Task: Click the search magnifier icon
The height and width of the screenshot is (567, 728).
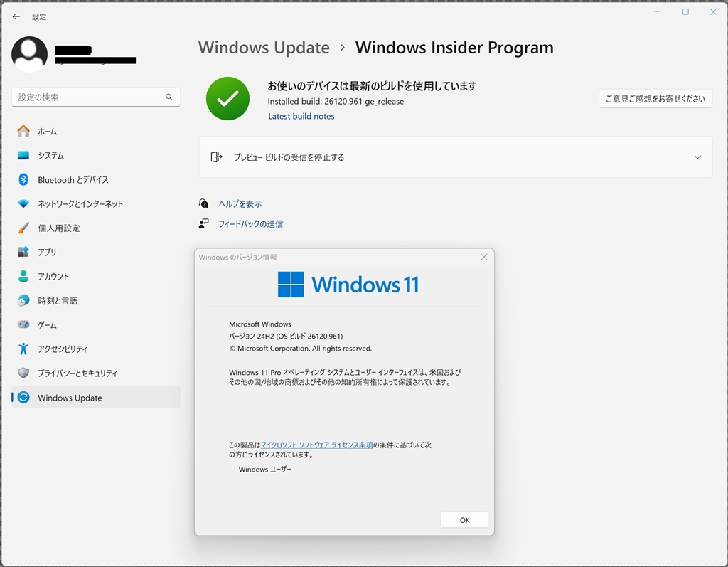Action: [169, 97]
